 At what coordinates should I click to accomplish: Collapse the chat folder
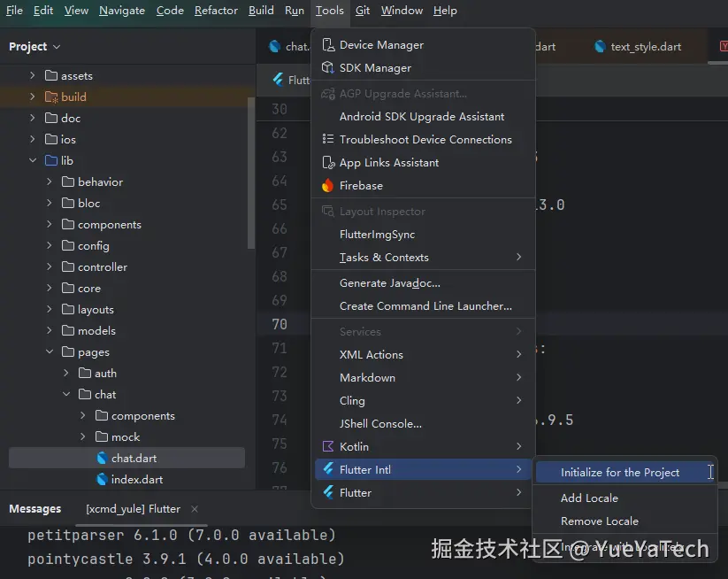click(66, 394)
